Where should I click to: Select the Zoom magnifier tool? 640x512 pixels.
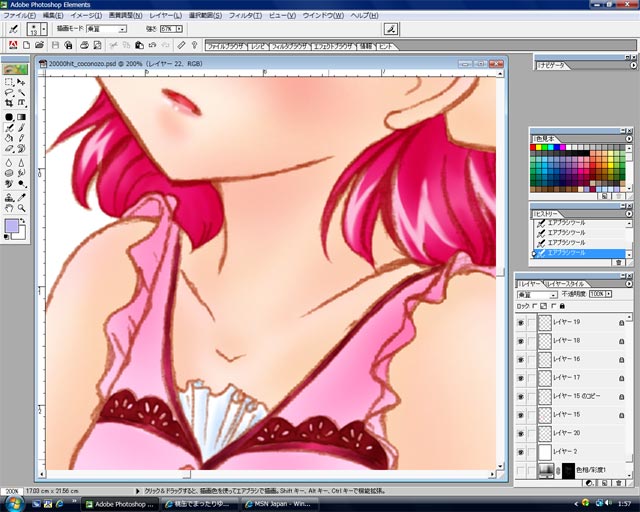21,208
